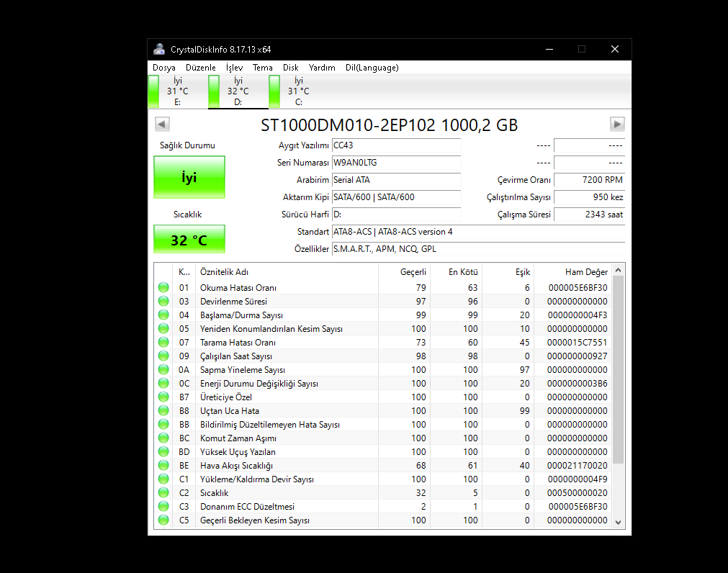The image size is (728, 573).
Task: Open the İşlev menu
Action: coord(234,68)
